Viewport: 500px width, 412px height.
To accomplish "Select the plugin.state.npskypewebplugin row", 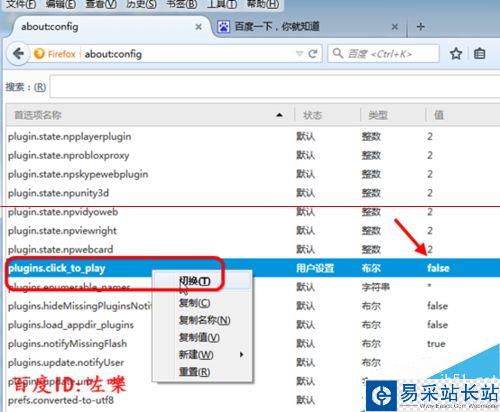I will tap(253, 174).
